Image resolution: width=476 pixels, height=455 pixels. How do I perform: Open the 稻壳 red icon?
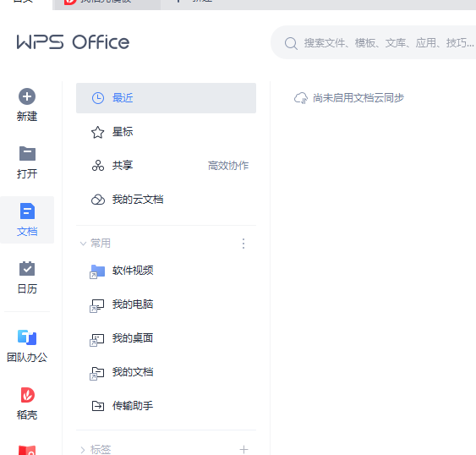27,395
